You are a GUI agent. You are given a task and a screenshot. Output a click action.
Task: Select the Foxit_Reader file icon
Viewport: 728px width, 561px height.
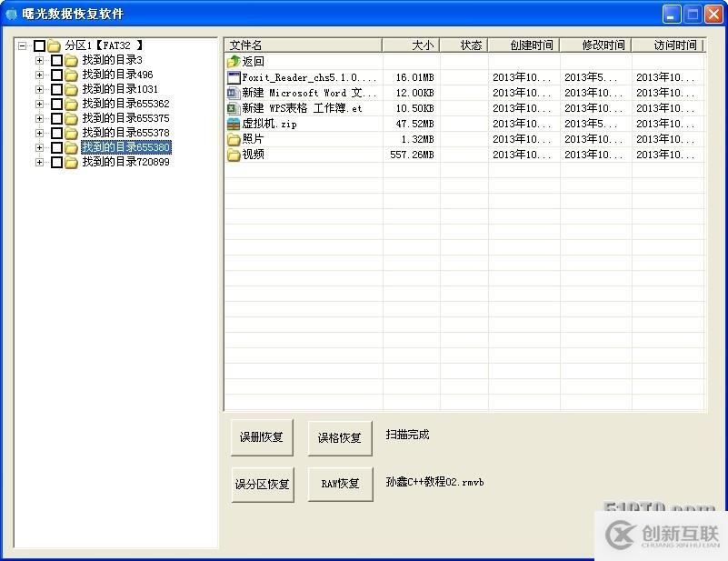(x=234, y=78)
